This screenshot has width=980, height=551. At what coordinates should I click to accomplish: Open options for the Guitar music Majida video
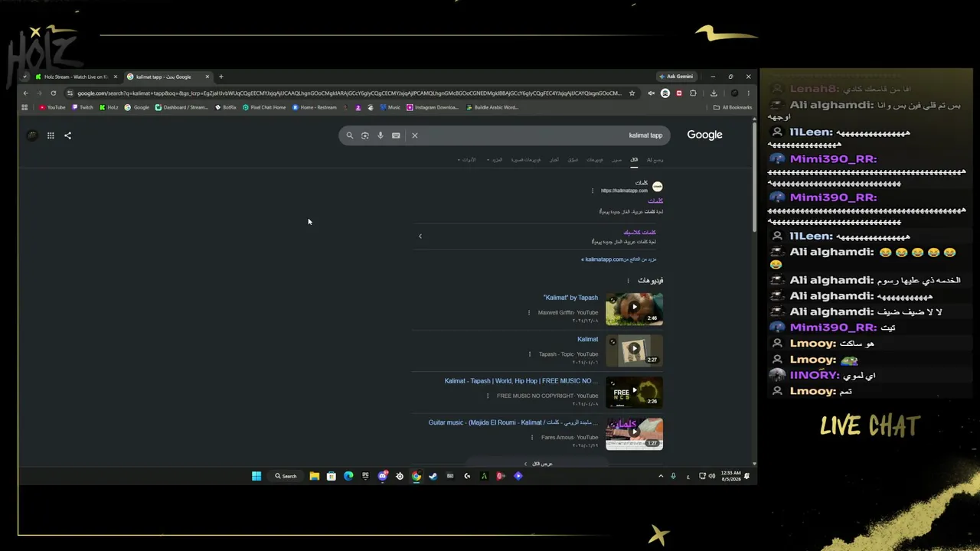[x=532, y=438]
